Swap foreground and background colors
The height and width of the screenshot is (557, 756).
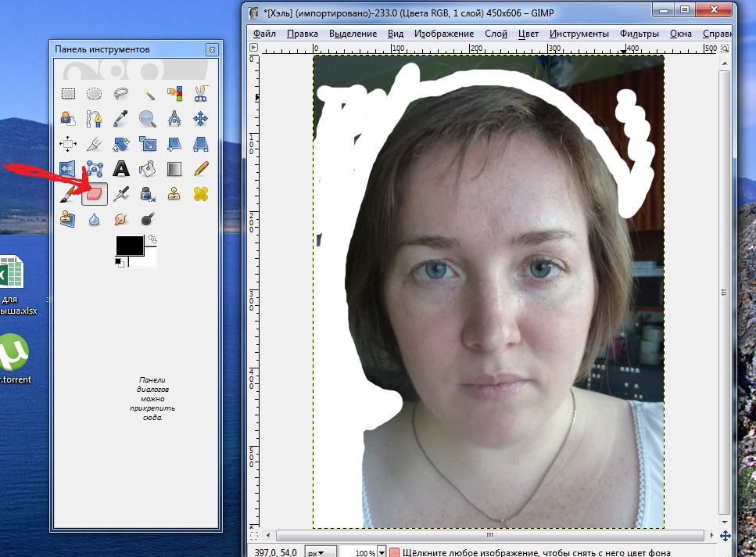152,239
